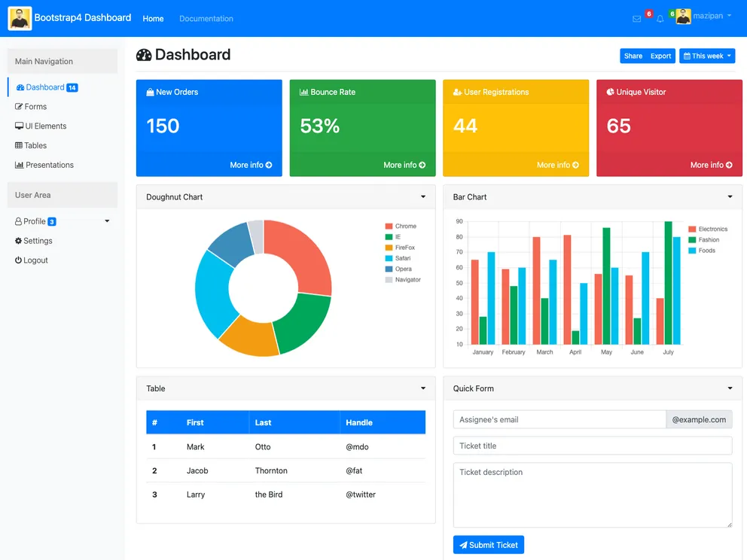Click the Presentations chart icon
The width and height of the screenshot is (747, 560).
coord(20,165)
